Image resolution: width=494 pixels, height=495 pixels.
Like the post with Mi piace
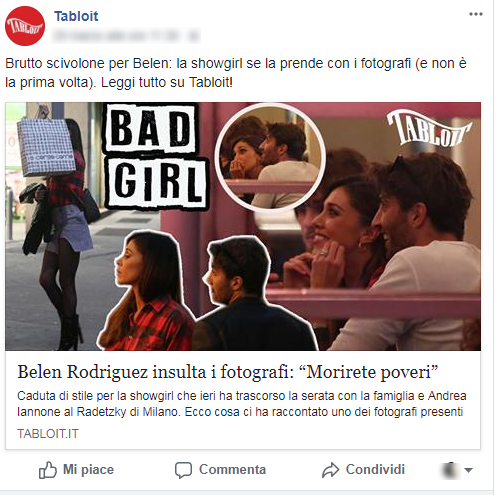pos(76,470)
